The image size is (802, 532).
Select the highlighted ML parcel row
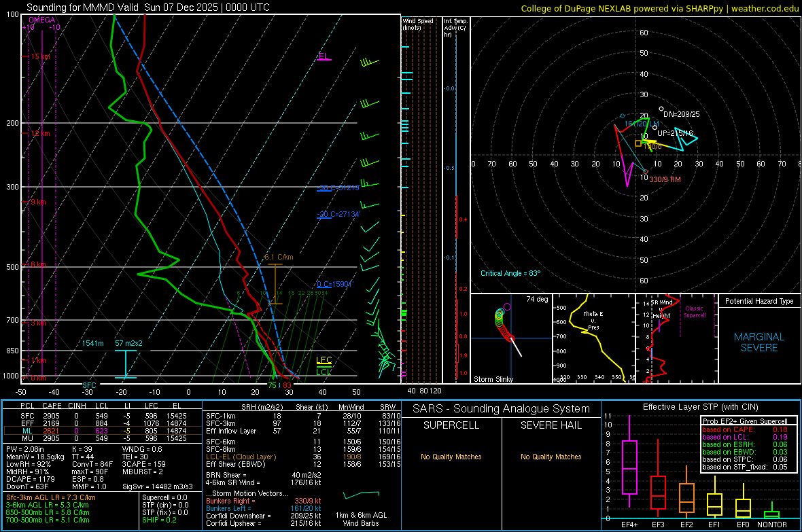pyautogui.click(x=103, y=431)
